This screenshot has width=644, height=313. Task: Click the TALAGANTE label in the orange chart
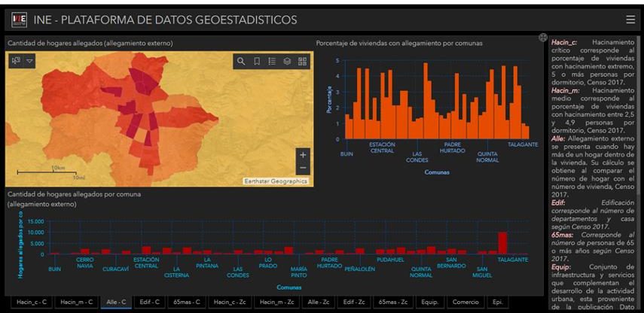coord(523,144)
